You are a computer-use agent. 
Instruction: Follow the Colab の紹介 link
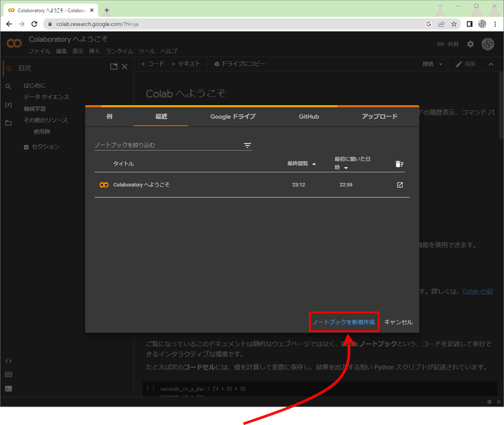coord(478,291)
